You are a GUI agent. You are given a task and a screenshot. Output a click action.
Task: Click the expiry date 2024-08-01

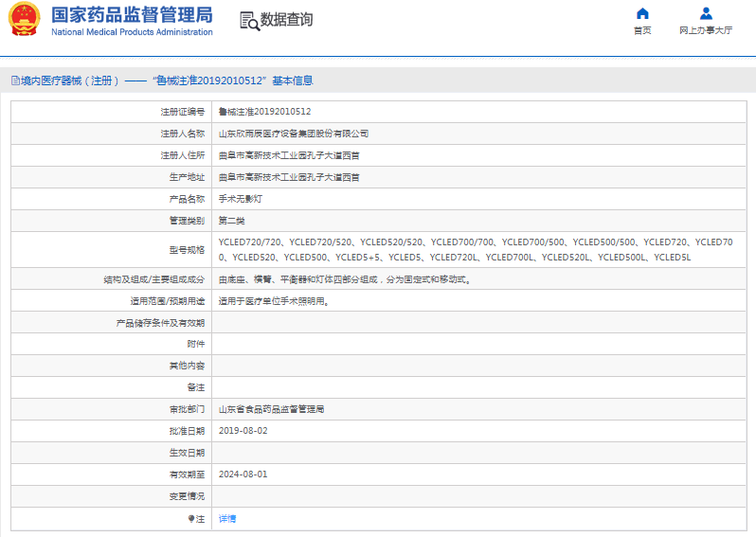pos(243,474)
